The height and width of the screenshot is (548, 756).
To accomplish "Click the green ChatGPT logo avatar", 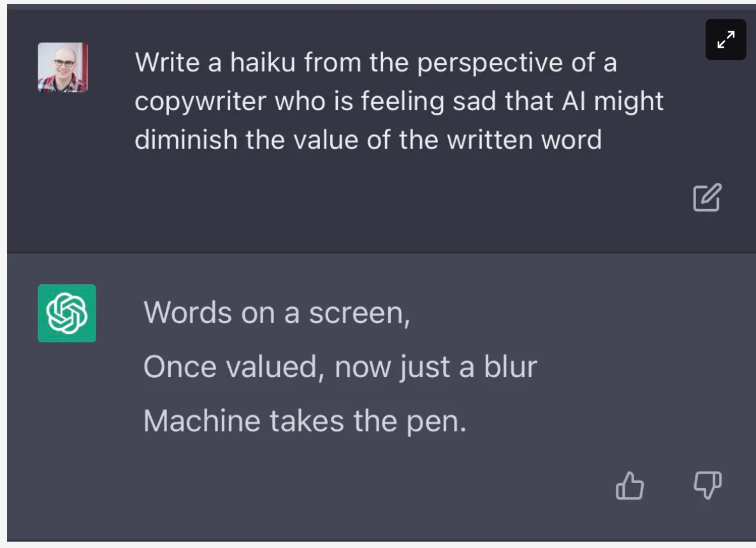I will click(67, 314).
